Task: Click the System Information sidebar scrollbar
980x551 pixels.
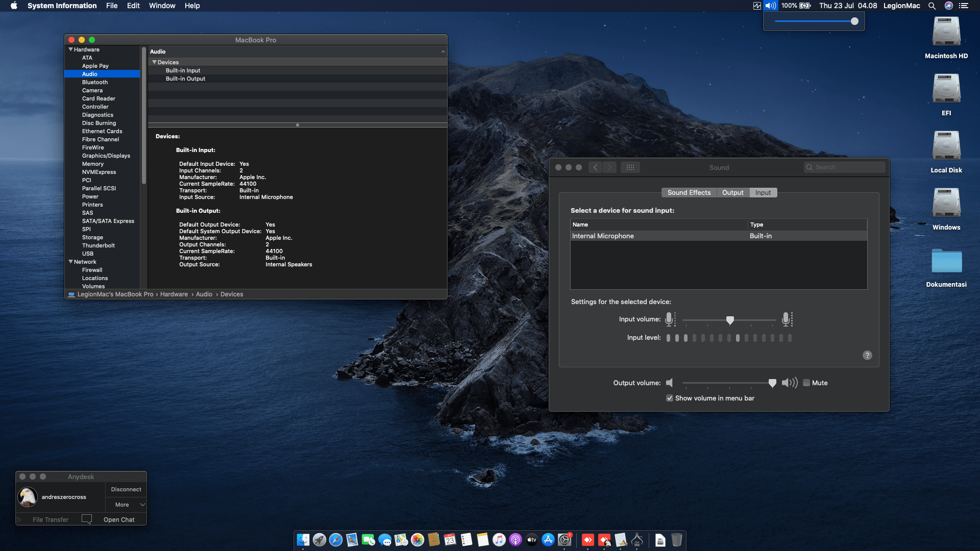Action: (144, 115)
